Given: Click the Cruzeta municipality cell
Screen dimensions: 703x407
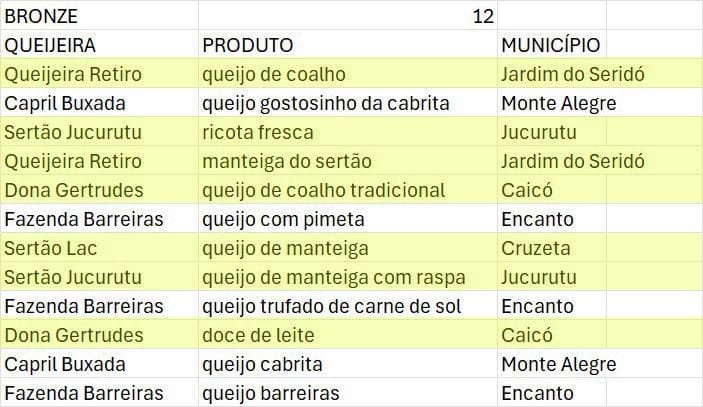Looking at the screenshot, I should pyautogui.click(x=537, y=248).
